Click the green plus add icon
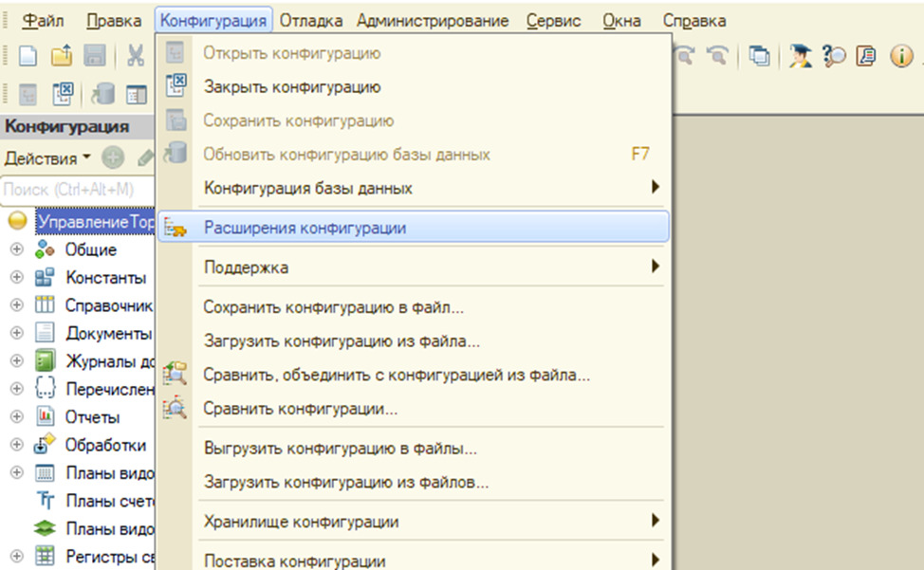924x570 pixels. click(113, 157)
